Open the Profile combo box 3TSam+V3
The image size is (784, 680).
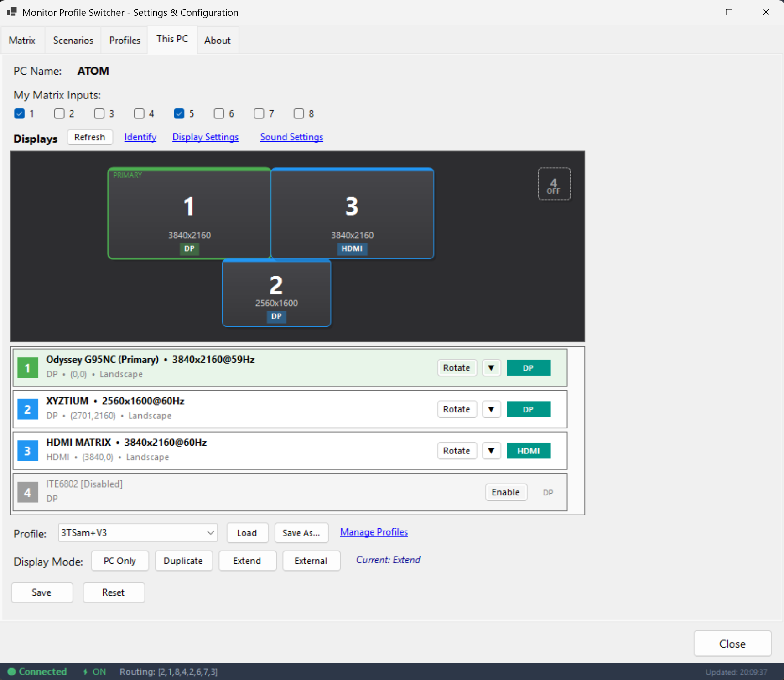coord(137,533)
